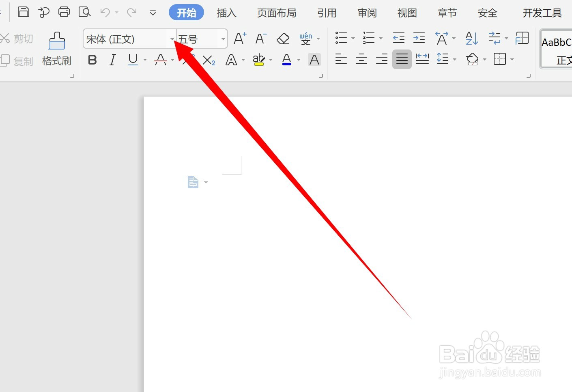Toggle underline formatting
The width and height of the screenshot is (572, 392).
133,60
